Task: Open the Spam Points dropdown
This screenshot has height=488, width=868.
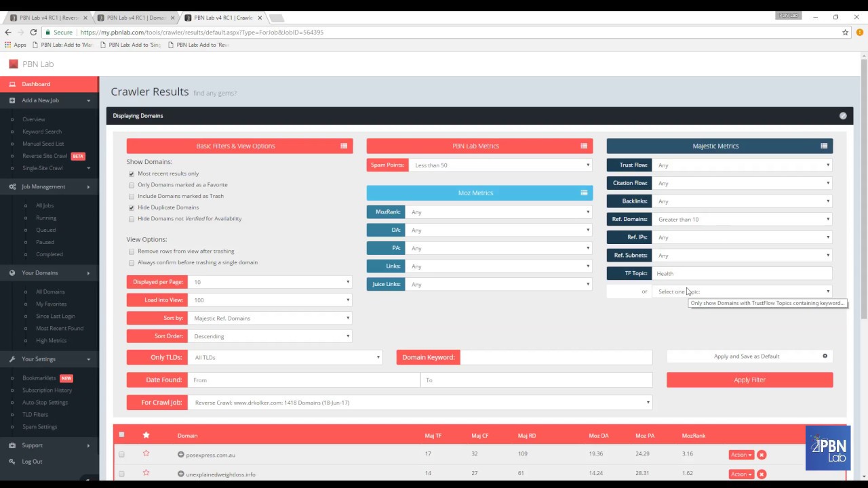Action: [500, 165]
